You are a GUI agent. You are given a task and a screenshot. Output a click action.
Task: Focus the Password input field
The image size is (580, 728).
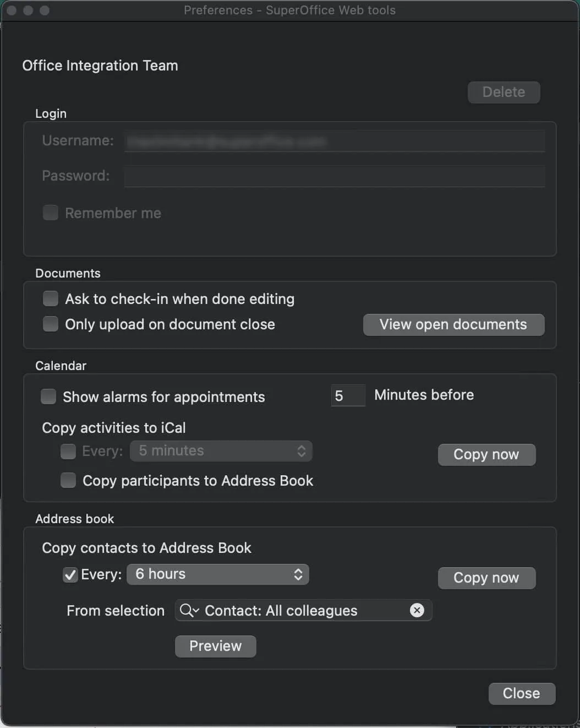[335, 176]
